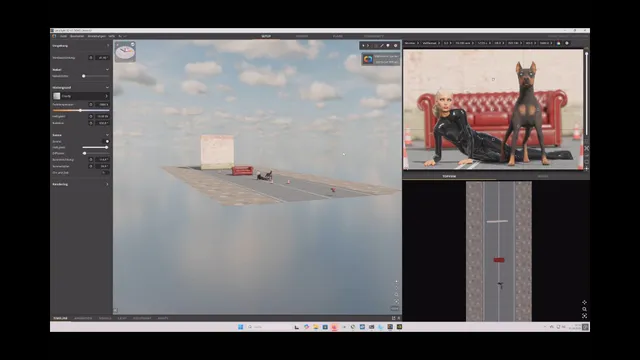Switch to the COMMUNITY tab
Viewport: 640px width, 360px height.
click(x=373, y=36)
